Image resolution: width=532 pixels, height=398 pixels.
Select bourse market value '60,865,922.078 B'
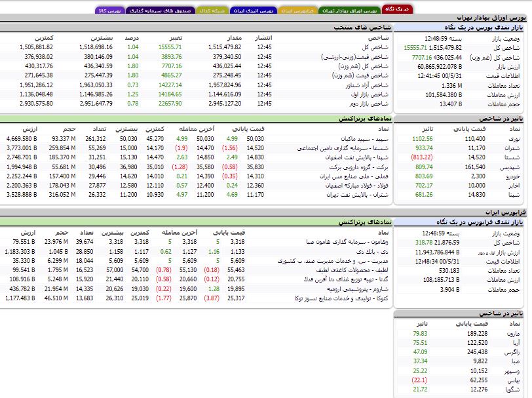pos(440,67)
